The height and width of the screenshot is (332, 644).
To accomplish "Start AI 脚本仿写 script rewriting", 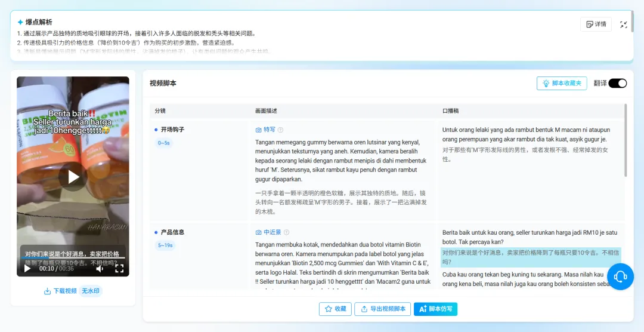I will point(435,309).
